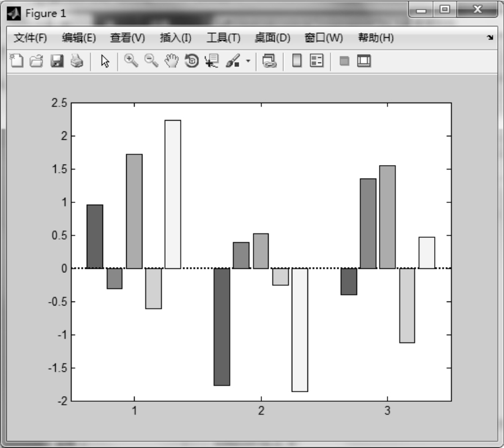The width and height of the screenshot is (504, 448).
Task: Maximize the Figure 1 window
Action: [x=445, y=10]
